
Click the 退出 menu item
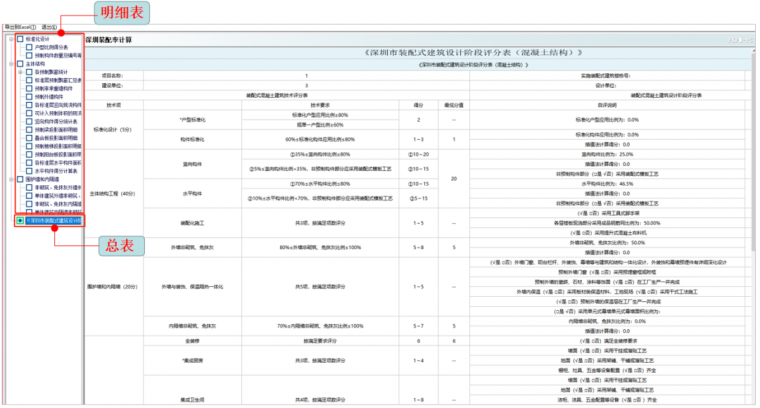(x=49, y=27)
